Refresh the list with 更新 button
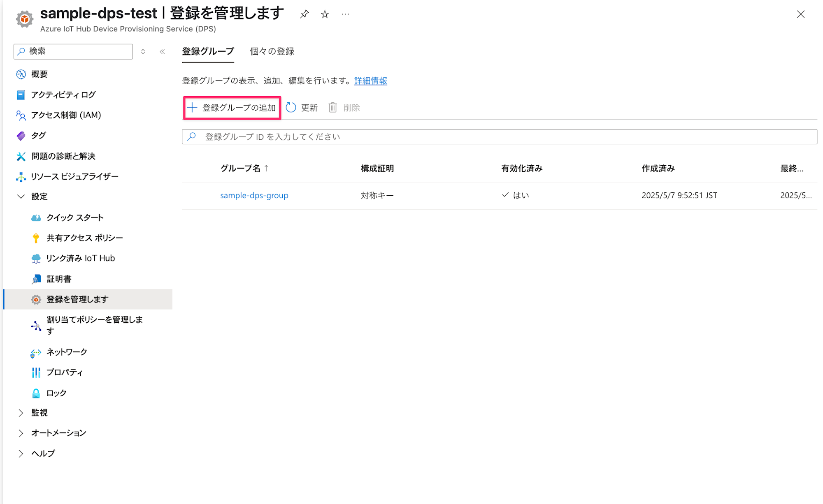 (302, 108)
